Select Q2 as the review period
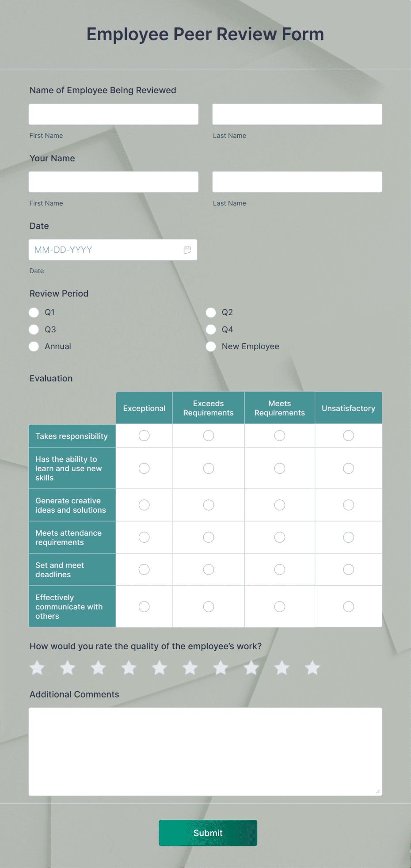411x868 pixels. [210, 312]
